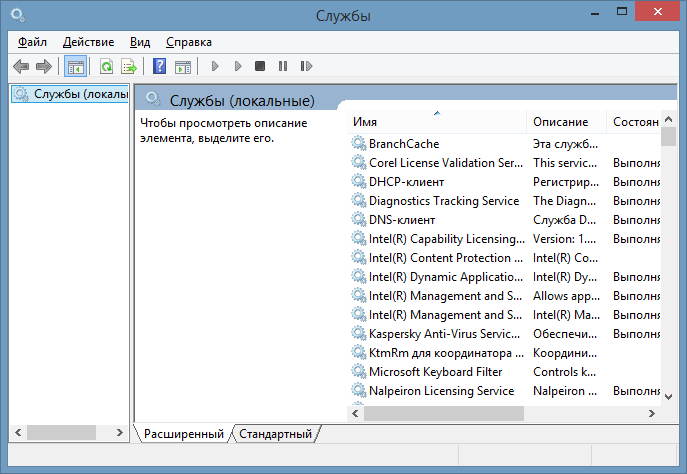This screenshot has height=474, width=687.
Task: Click the services list horizontal scrollbar thumb
Action: (x=444, y=413)
